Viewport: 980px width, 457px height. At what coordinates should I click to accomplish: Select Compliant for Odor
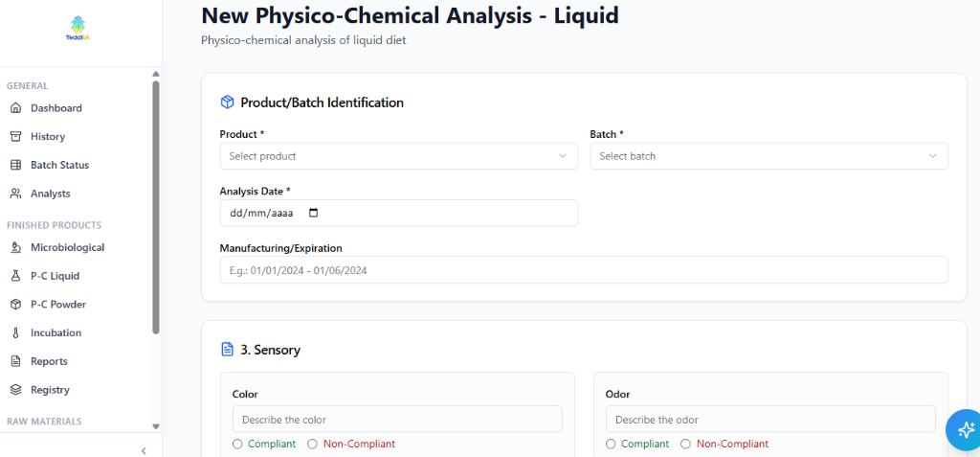[611, 444]
